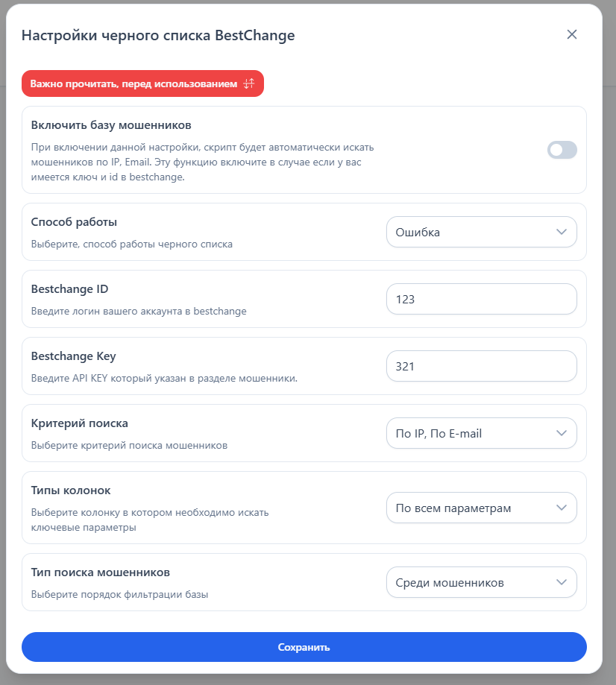This screenshot has width=616, height=685.
Task: Click the "Способ работы" setting label
Action: (x=74, y=221)
